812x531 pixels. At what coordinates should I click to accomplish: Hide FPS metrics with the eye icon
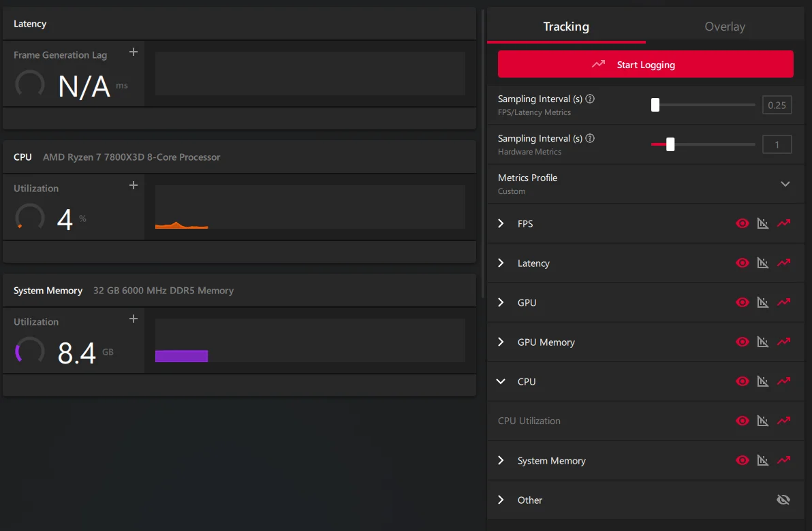(x=742, y=223)
